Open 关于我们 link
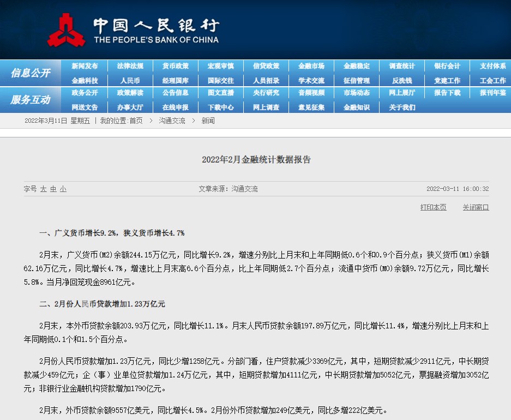 tap(402, 107)
